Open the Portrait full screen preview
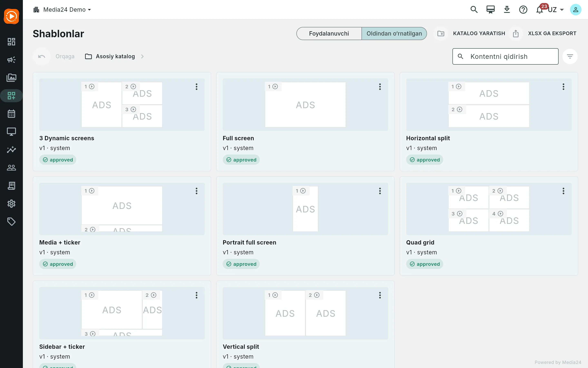This screenshot has height=368, width=588. point(305,209)
